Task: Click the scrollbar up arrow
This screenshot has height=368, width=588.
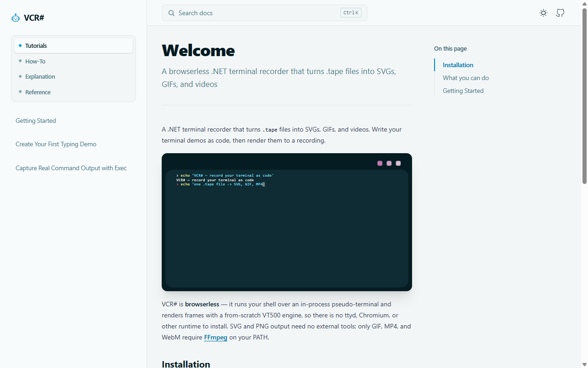Action: coord(584,3)
